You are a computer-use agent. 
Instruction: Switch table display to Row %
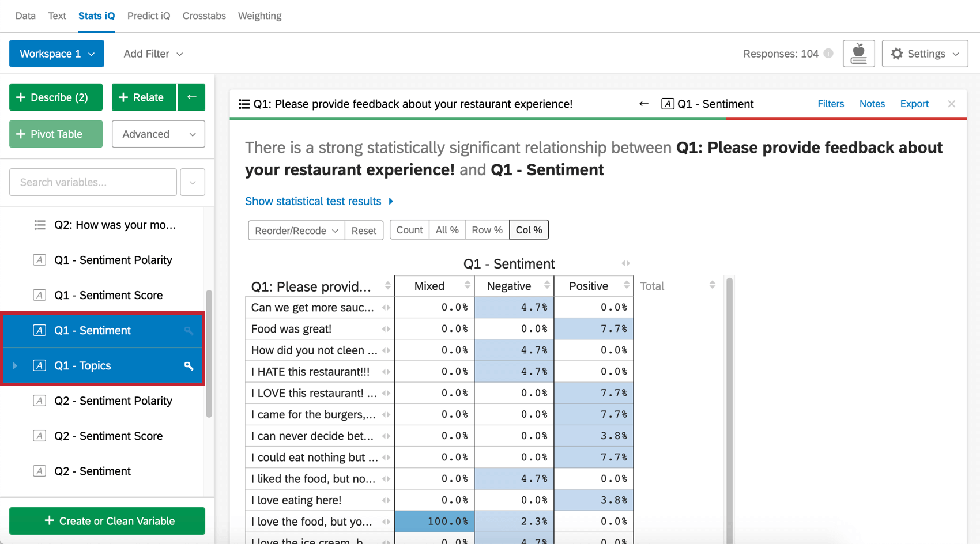pyautogui.click(x=487, y=230)
